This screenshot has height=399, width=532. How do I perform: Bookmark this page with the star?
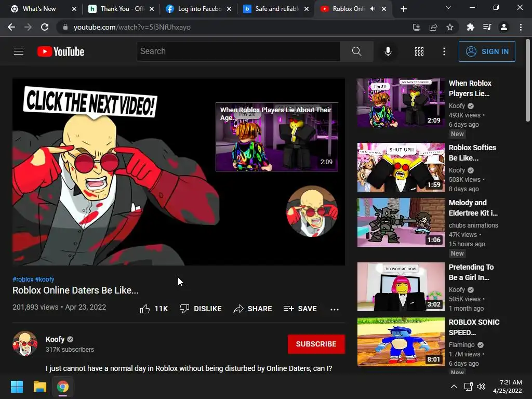(x=450, y=27)
